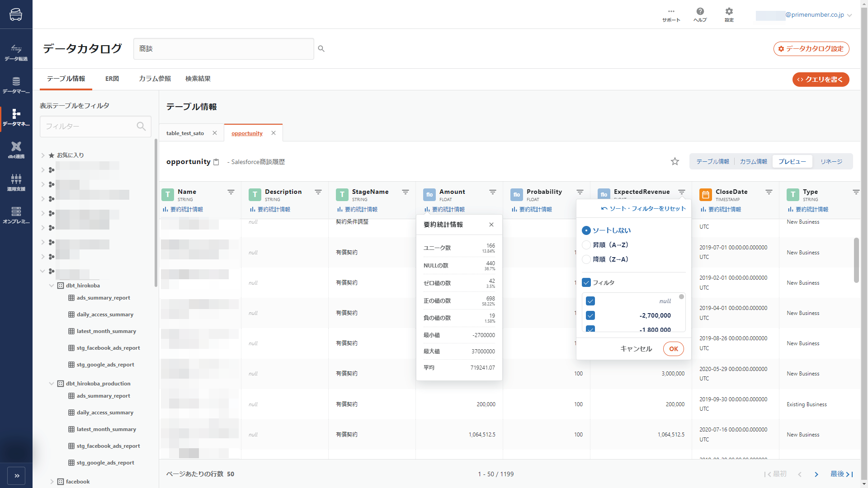Expand the left sidebar with double-chevron
868x488 pixels.
17,476
